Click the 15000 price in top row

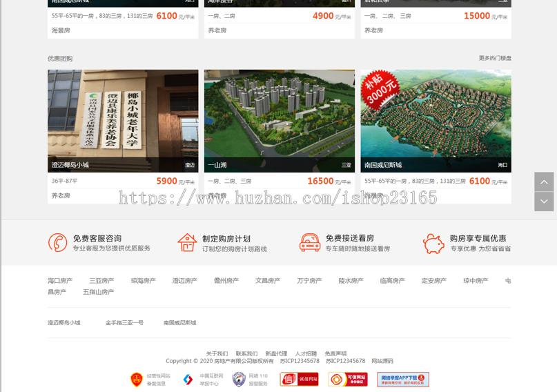pos(477,16)
